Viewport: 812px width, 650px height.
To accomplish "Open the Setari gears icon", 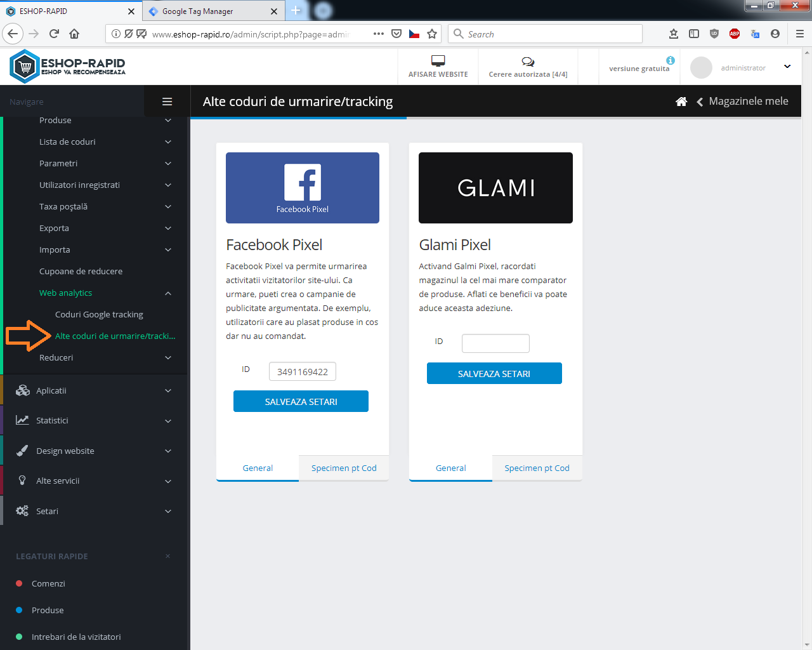I will (x=22, y=511).
